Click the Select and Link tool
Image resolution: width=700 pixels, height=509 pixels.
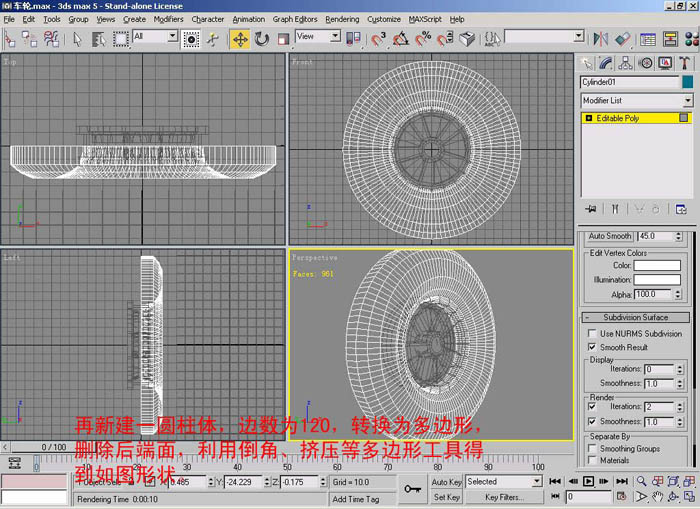click(x=9, y=39)
